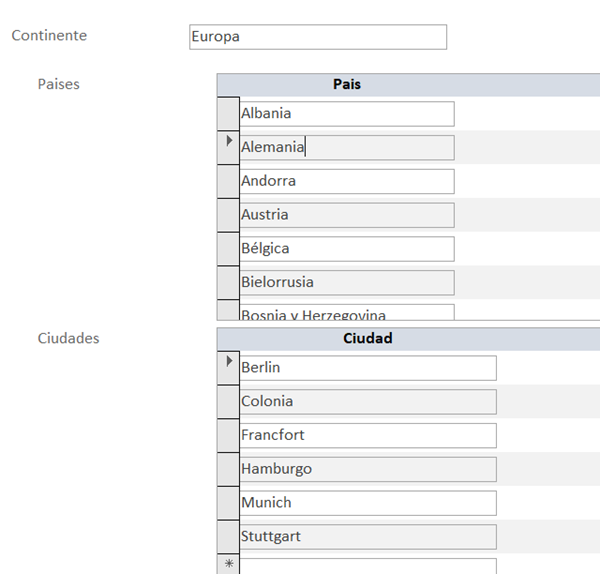
Task: Click the Munich city field
Action: (x=367, y=503)
